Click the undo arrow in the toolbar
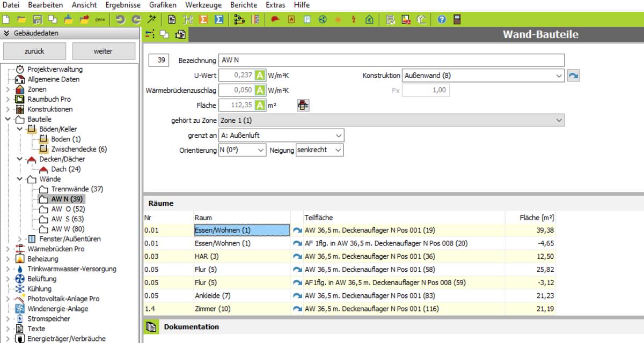Screen dimensions: 644x343 (120, 20)
